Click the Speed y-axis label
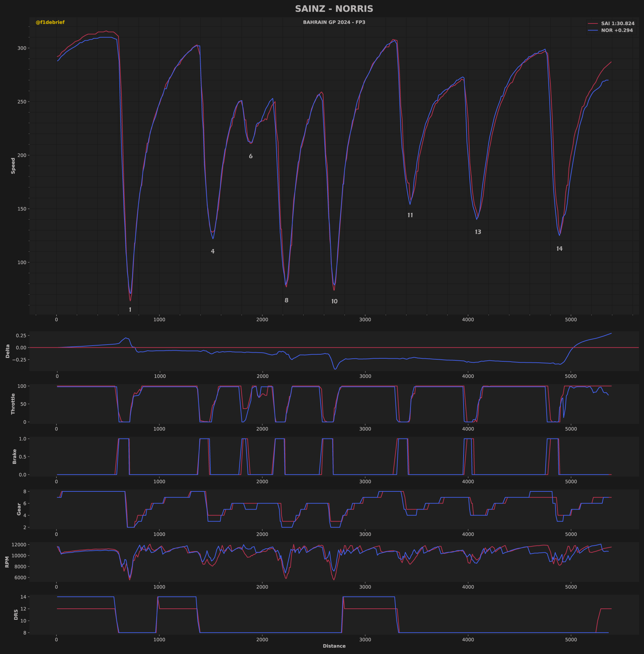 pos(13,166)
